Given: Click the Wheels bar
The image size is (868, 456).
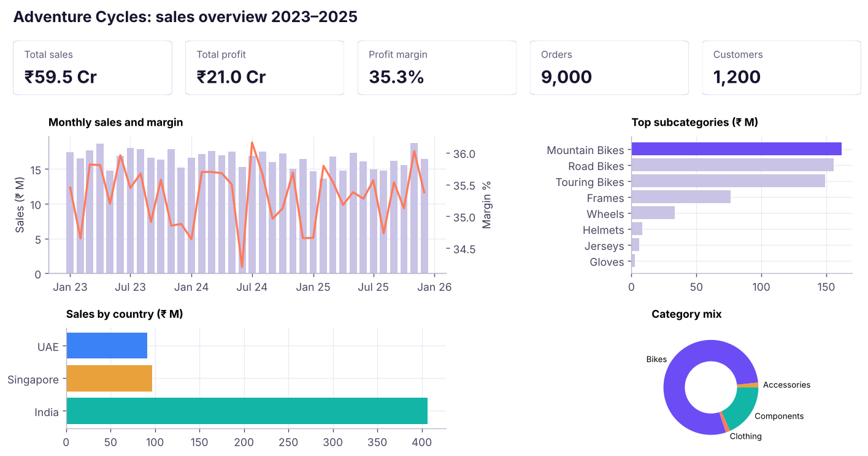Looking at the screenshot, I should tap(653, 213).
